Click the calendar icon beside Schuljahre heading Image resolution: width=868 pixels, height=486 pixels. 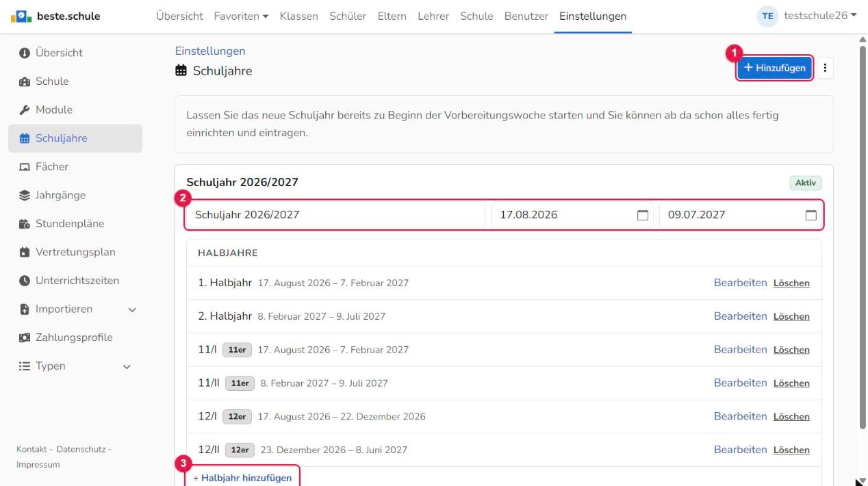coord(181,71)
